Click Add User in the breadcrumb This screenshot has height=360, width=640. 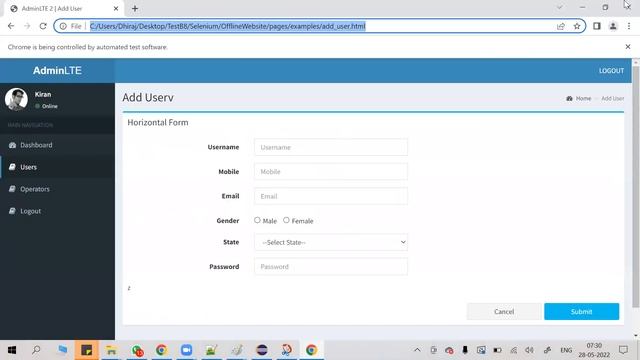point(612,98)
